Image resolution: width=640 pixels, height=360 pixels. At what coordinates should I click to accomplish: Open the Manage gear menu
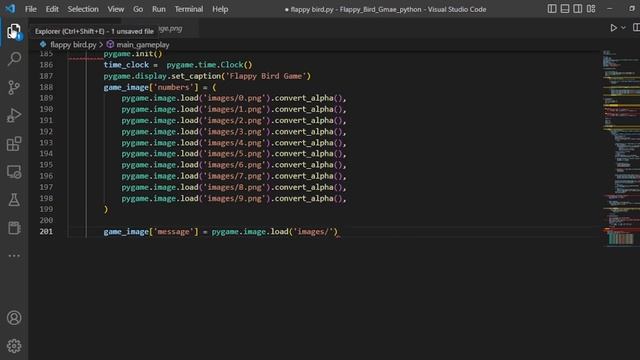(x=14, y=346)
